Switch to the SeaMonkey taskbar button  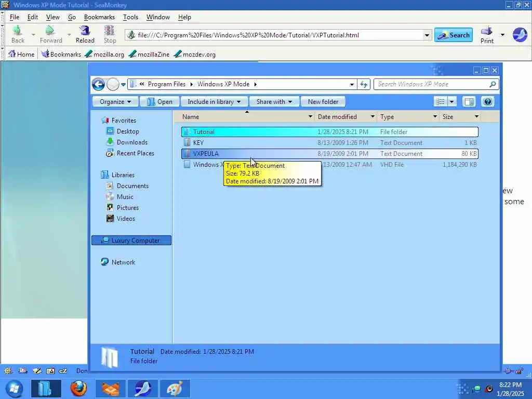(143, 389)
